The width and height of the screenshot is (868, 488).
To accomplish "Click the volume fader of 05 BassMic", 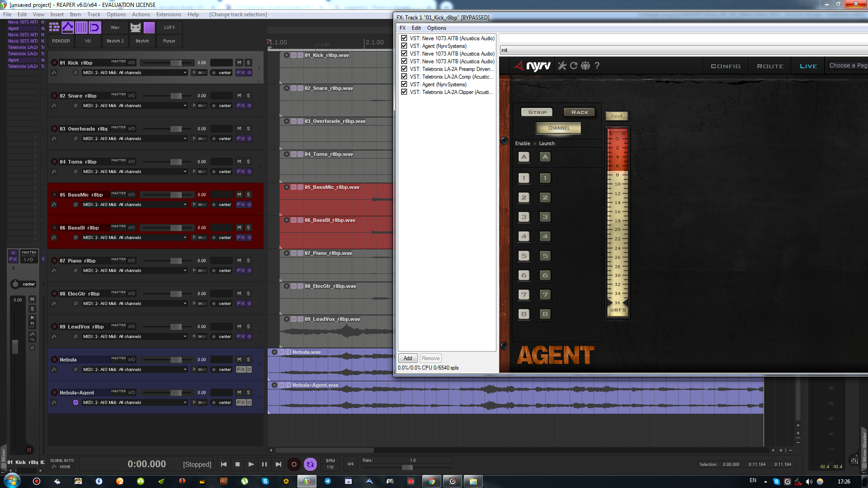I will [176, 195].
